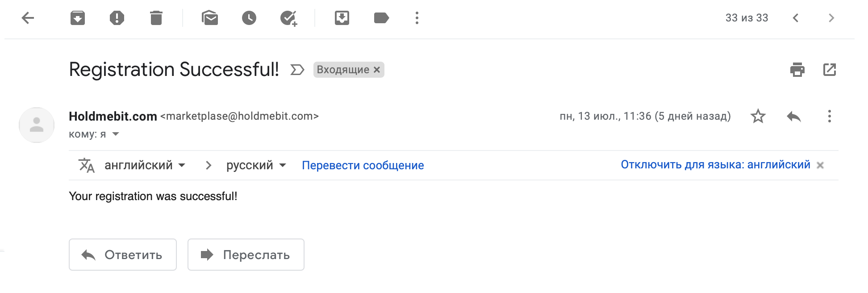Image resolution: width=868 pixels, height=293 pixels.
Task: Archive this email
Action: [78, 18]
